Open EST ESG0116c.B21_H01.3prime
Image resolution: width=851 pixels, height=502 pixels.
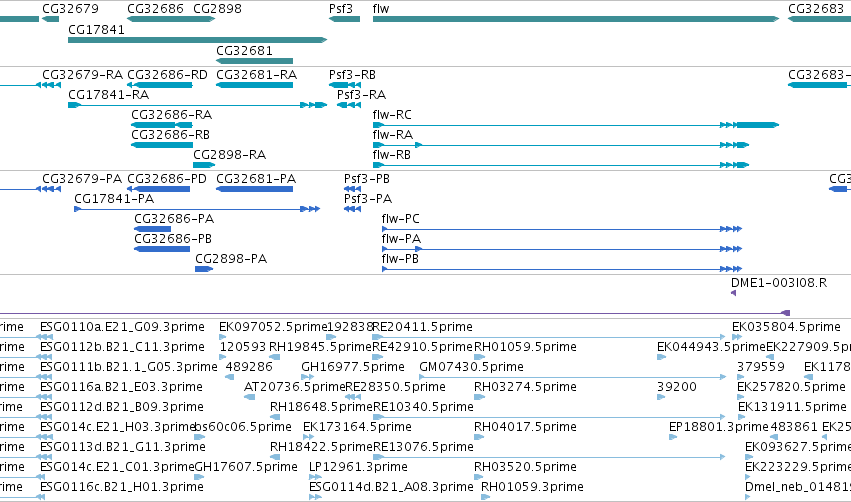122,487
